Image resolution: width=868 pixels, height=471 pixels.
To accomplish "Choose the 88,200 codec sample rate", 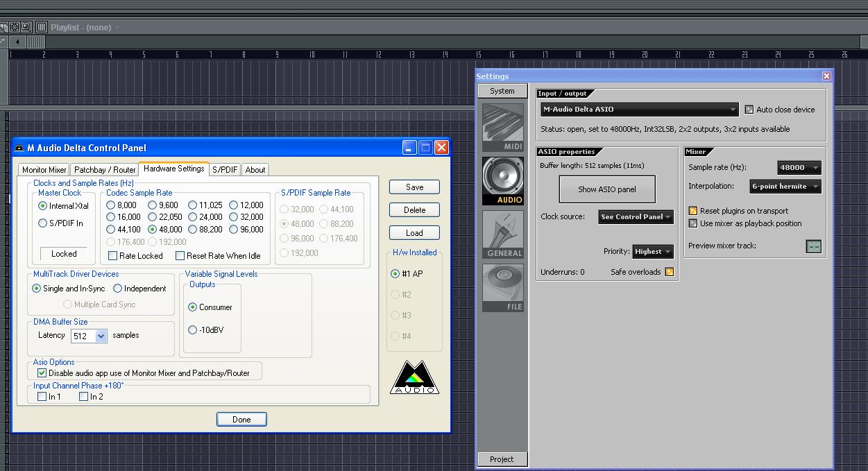I will pyautogui.click(x=205, y=230).
